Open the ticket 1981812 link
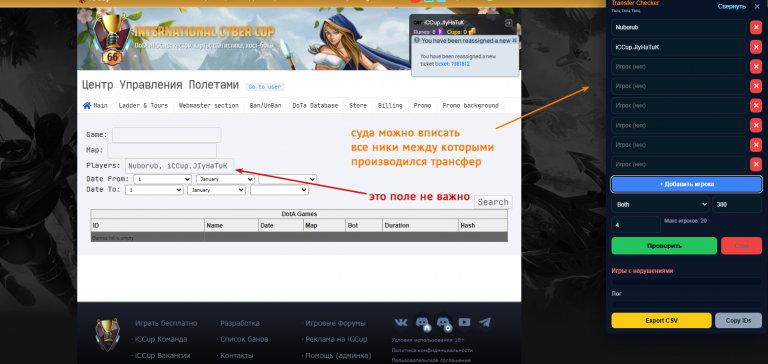Viewport: 768px width, 364px height. (x=452, y=64)
